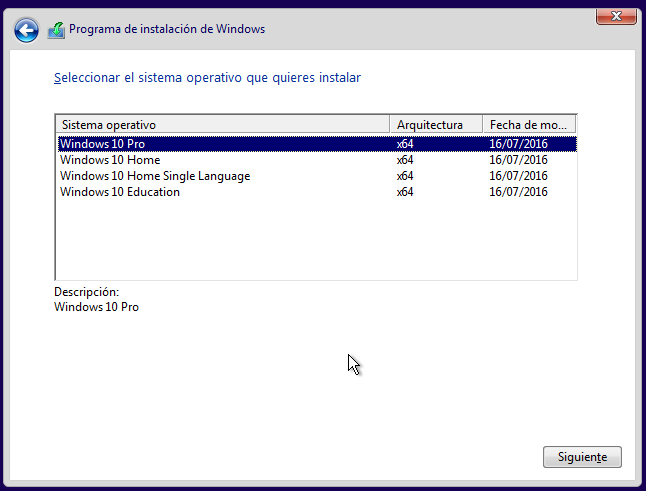This screenshot has width=646, height=491.
Task: Click the Programa de instalación de Windows title
Action: click(167, 29)
